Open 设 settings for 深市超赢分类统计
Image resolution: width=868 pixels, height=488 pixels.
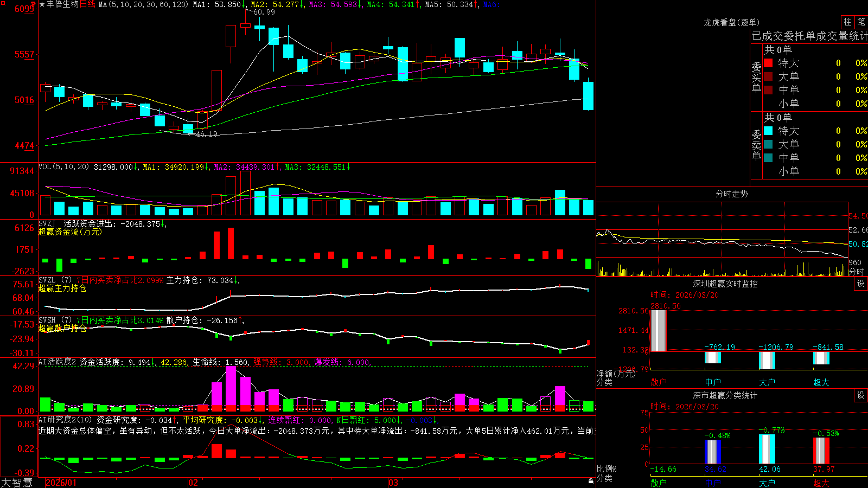(x=861, y=395)
